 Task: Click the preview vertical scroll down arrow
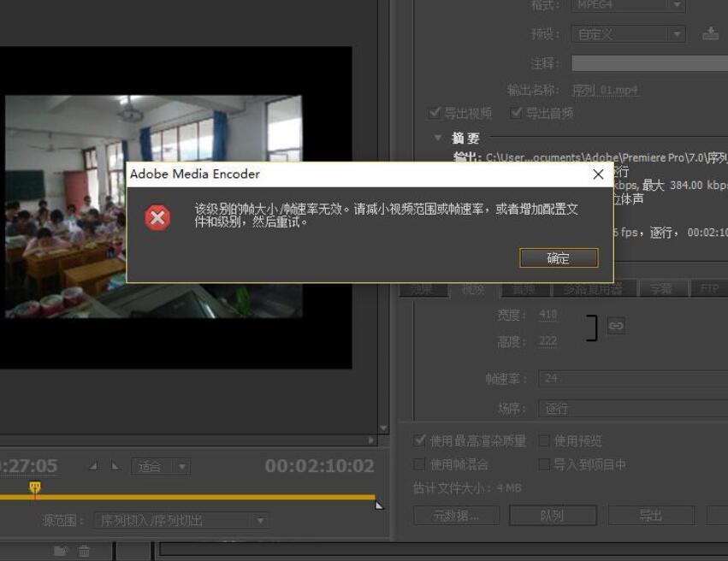(x=383, y=428)
